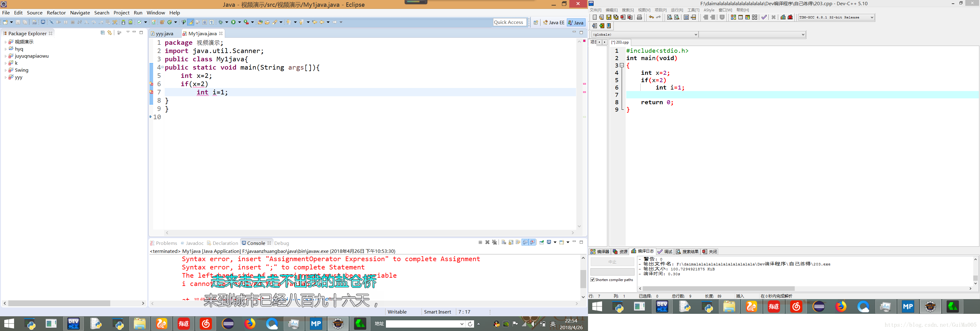This screenshot has width=980, height=331.
Task: Click Dev-C++ Profile analysis chart icon
Action: coord(783,17)
